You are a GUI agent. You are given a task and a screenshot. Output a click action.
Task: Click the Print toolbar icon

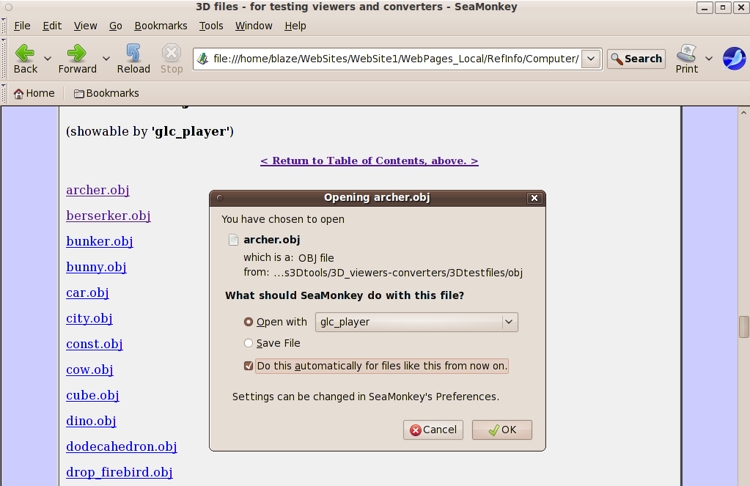click(x=687, y=53)
